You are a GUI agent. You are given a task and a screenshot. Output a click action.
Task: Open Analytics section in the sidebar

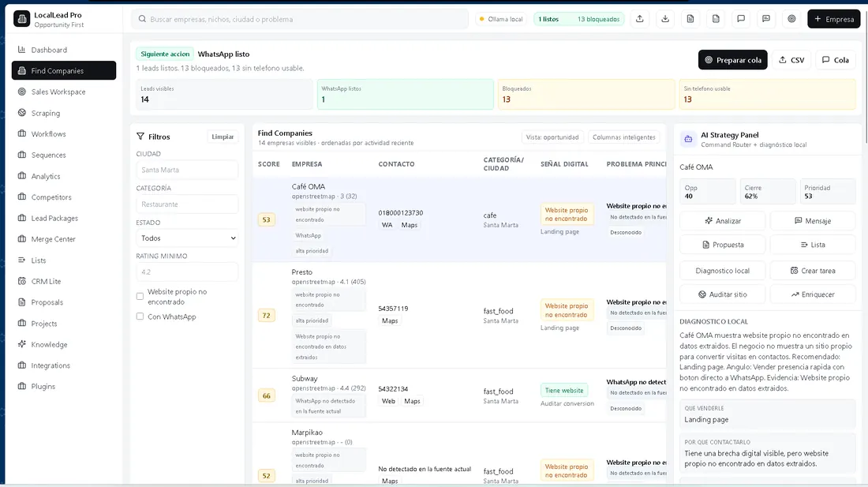(64, 175)
